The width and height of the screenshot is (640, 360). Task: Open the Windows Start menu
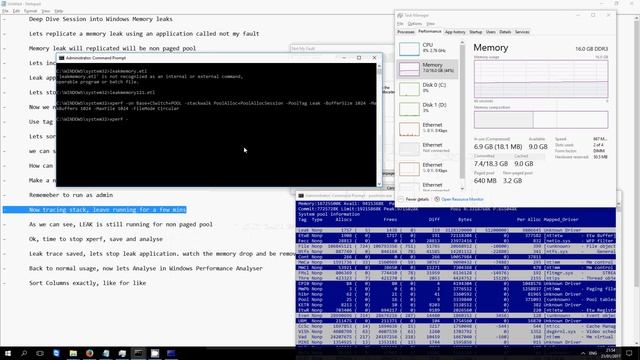8,353
